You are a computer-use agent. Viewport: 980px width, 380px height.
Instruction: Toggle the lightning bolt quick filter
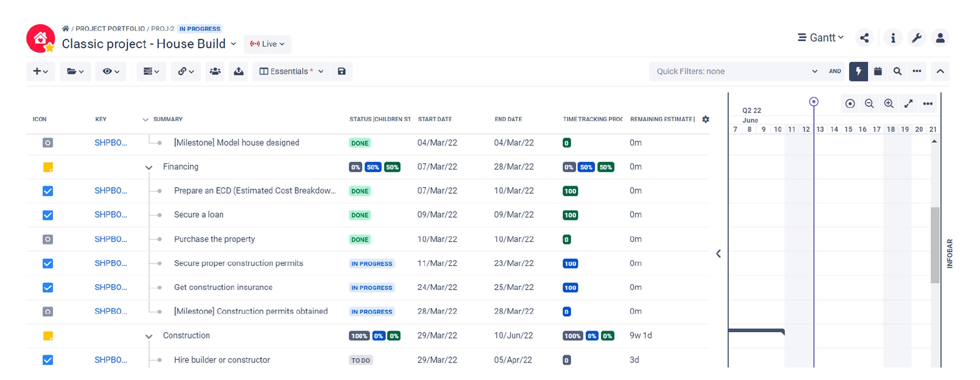(x=859, y=71)
